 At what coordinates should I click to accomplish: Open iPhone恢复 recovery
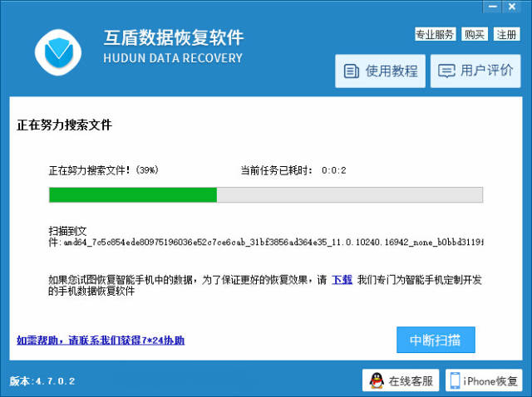[484, 380]
